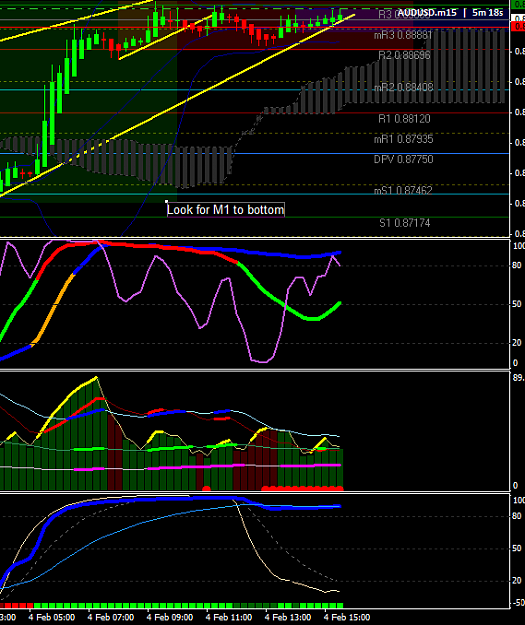Select the mR3 0.88881 pivot label
525x625 pixels.
click(403, 35)
